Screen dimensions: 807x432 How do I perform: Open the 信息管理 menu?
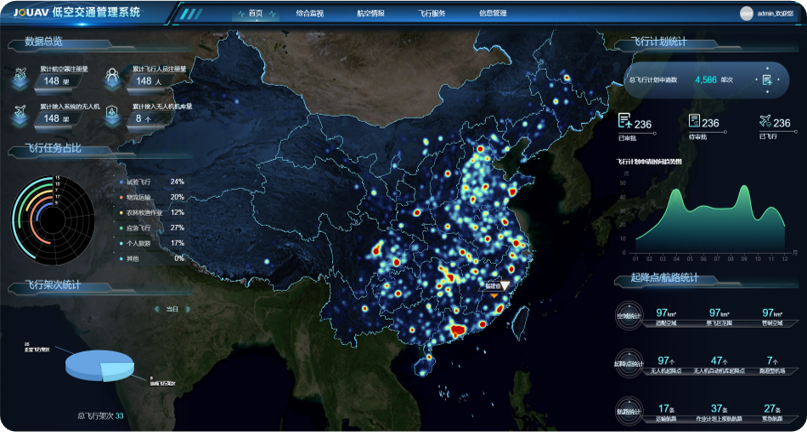pos(493,14)
